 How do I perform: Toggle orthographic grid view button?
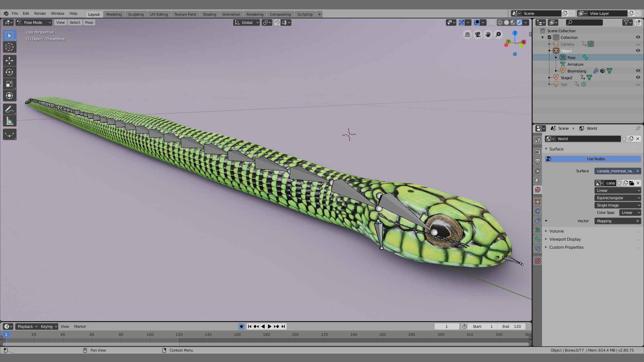(467, 35)
